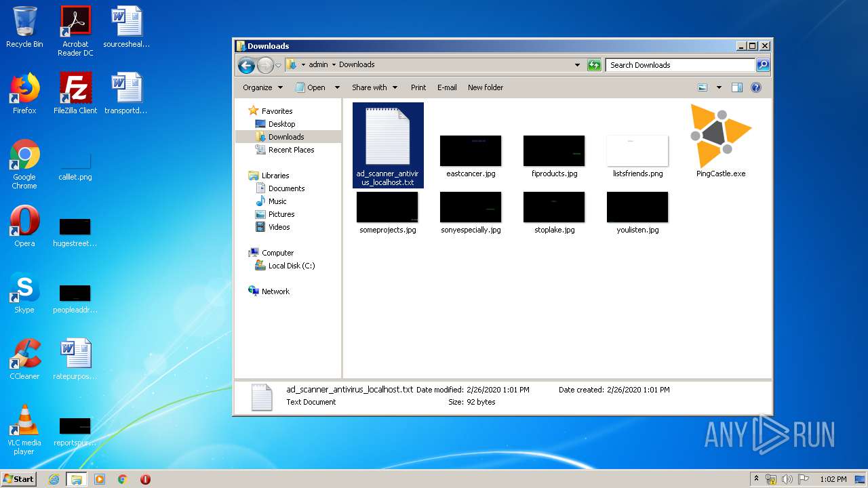Click the admin breadcrumb segment

tap(318, 65)
